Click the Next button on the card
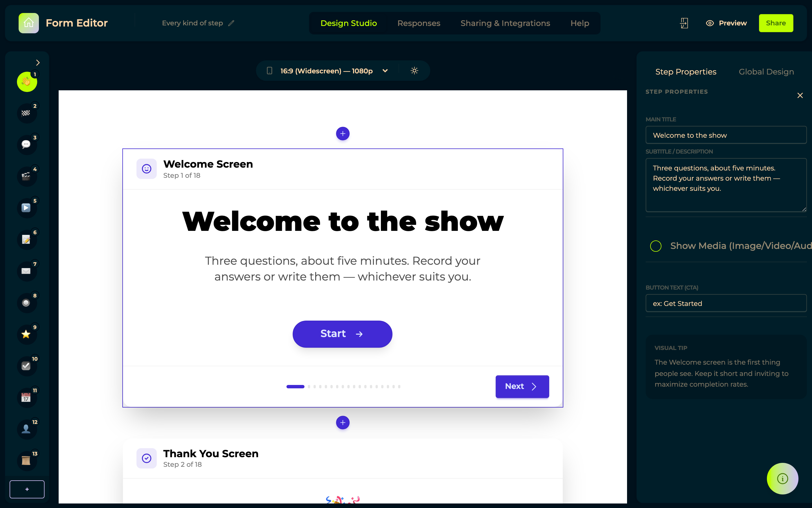 (522, 386)
